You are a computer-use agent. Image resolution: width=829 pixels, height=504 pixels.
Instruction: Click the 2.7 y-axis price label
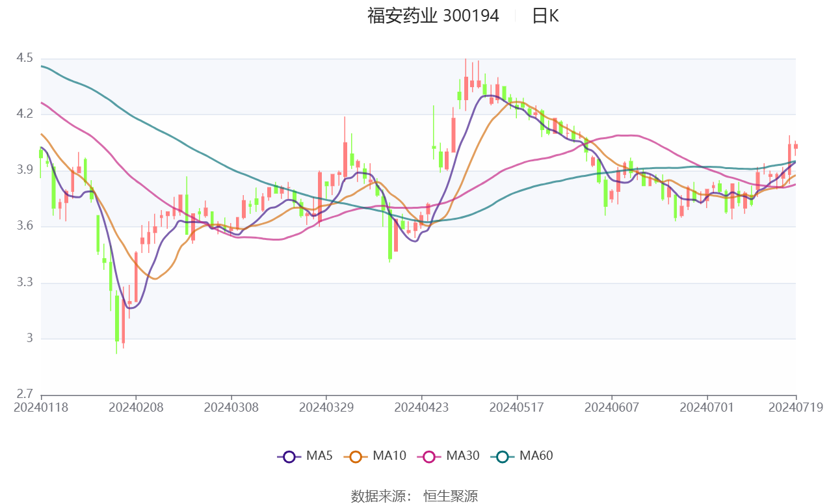point(25,393)
